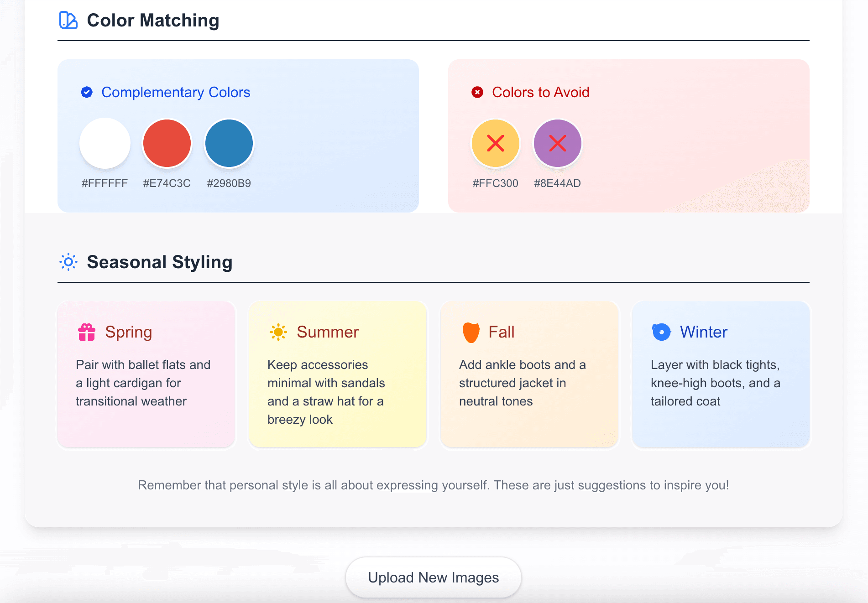The width and height of the screenshot is (868, 603).
Task: Open the Winter styling card
Action: [720, 374]
